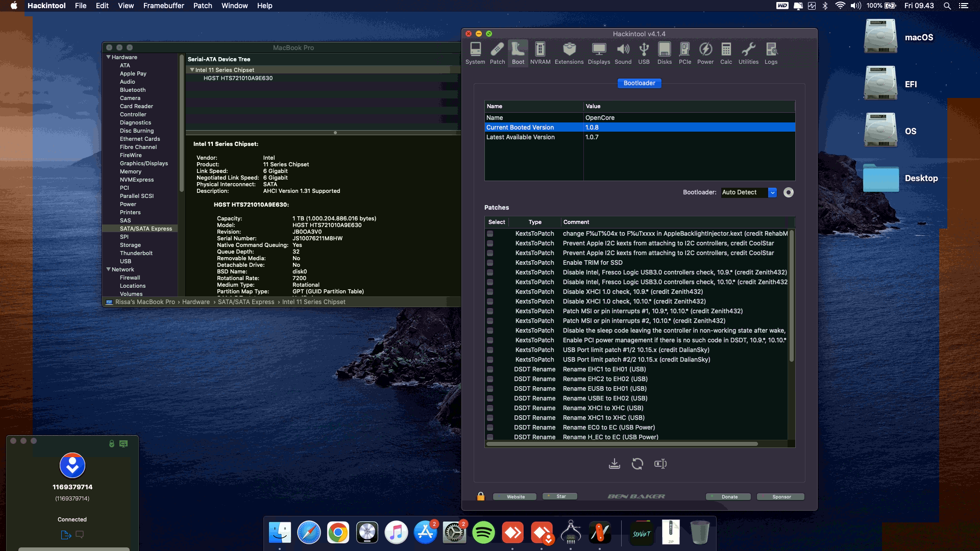Tick checkbox for Disable XHCI 1.0 check 10.9

[x=490, y=292]
